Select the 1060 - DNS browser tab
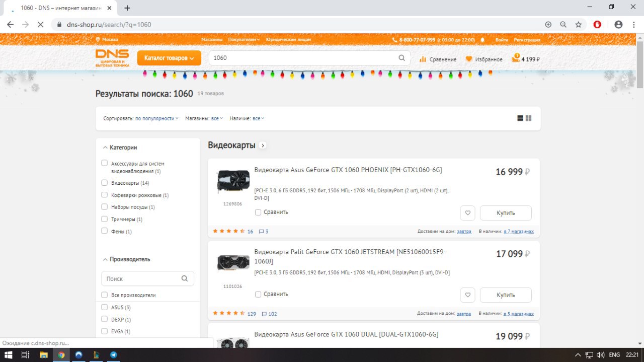644x362 pixels. (60, 8)
